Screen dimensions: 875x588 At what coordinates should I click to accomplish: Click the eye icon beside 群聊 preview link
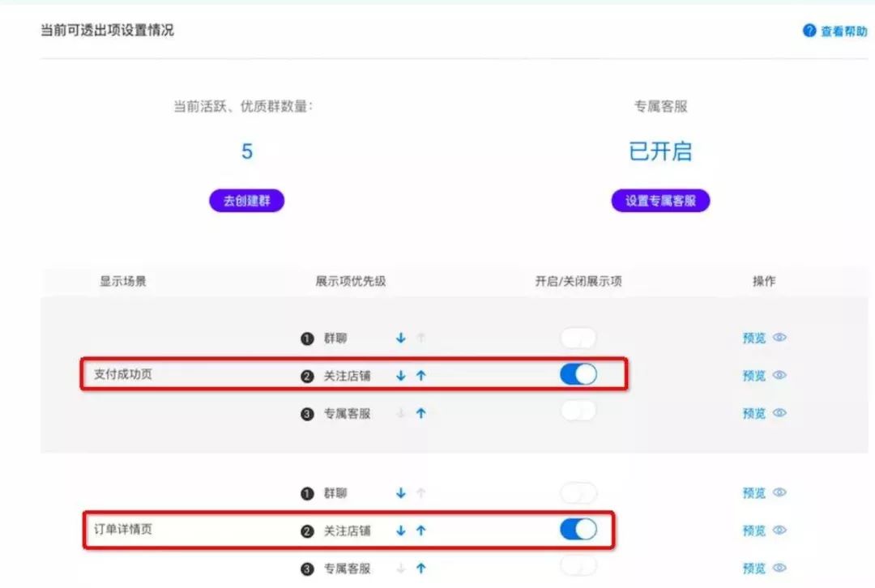(x=779, y=338)
